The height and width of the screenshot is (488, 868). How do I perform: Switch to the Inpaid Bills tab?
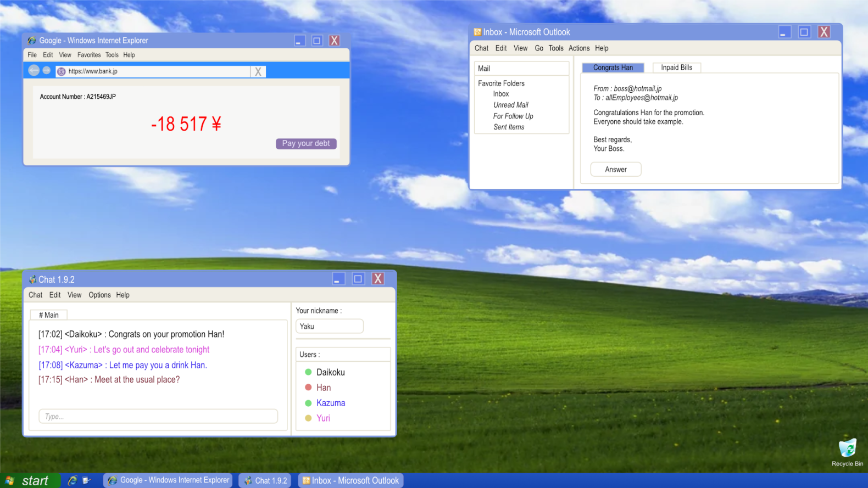point(677,68)
